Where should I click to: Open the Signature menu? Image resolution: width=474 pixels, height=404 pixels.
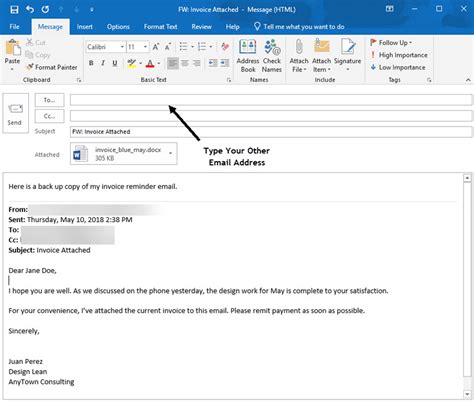point(347,56)
